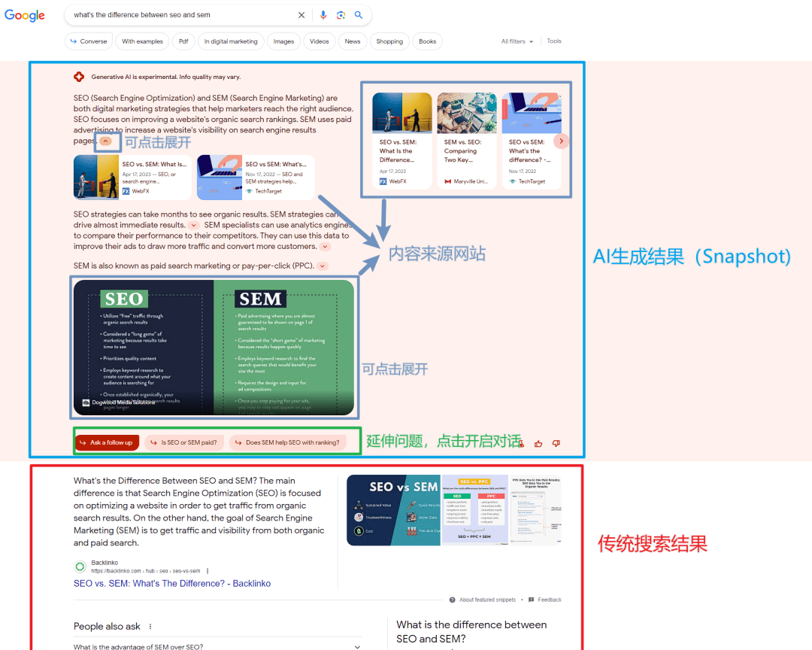Expand the SEO vs SEM infographic image
Viewport: 812px width, 650px height.
214,348
